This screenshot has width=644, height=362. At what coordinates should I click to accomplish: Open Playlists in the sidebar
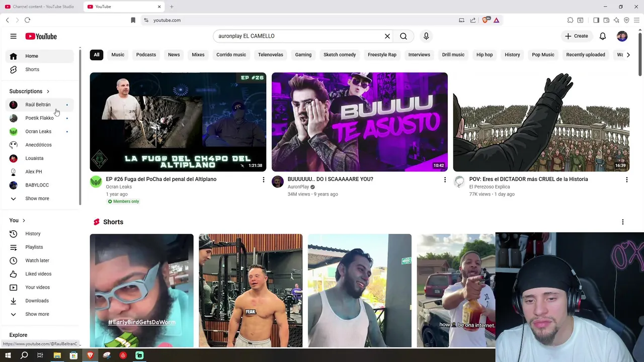click(40, 247)
